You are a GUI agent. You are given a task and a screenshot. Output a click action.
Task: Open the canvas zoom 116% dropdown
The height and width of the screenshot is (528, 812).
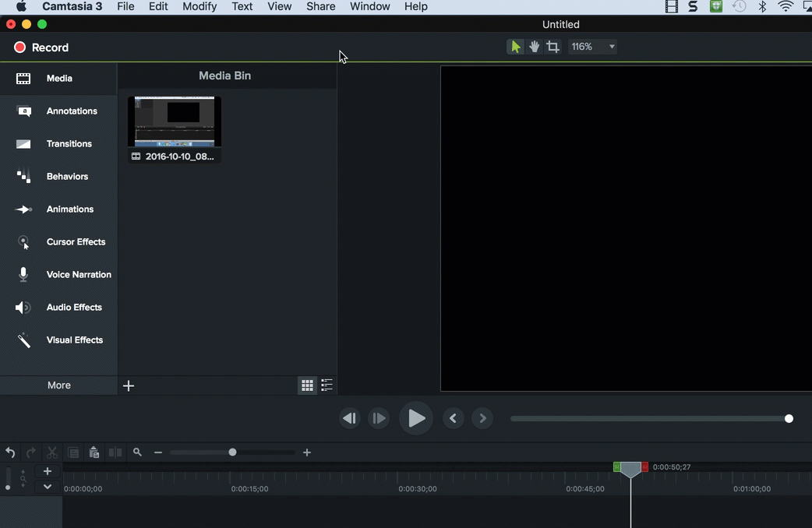[x=592, y=47]
